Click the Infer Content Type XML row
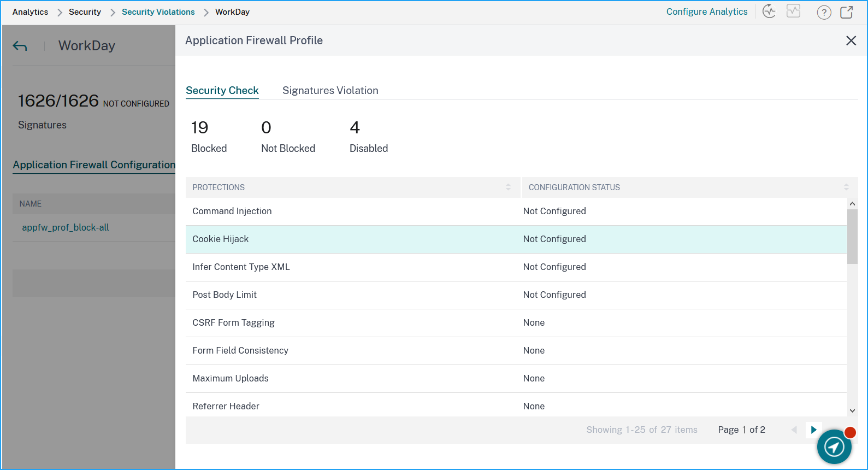The height and width of the screenshot is (470, 868). point(516,267)
